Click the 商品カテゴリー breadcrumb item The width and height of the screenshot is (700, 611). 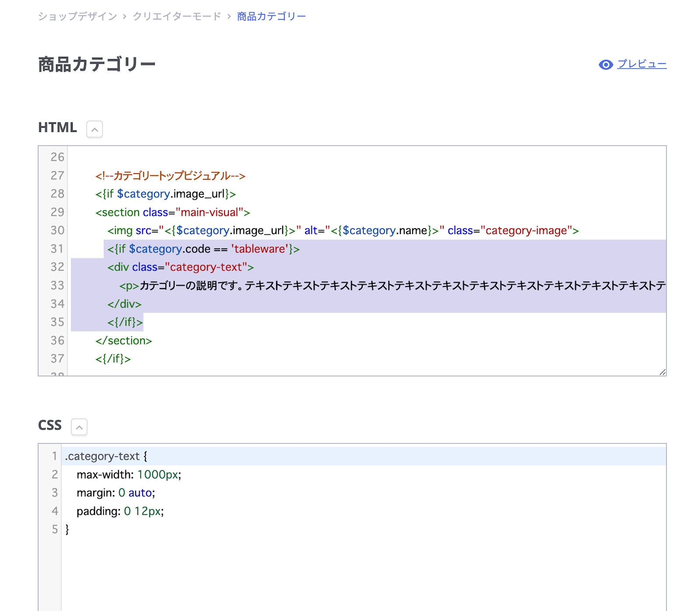271,17
